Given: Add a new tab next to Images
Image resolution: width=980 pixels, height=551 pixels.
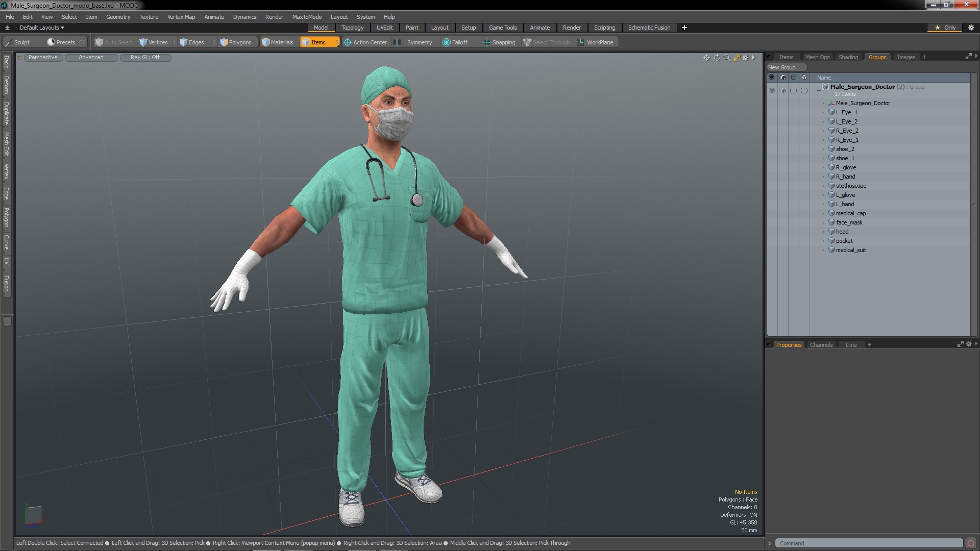Looking at the screenshot, I should pyautogui.click(x=924, y=57).
